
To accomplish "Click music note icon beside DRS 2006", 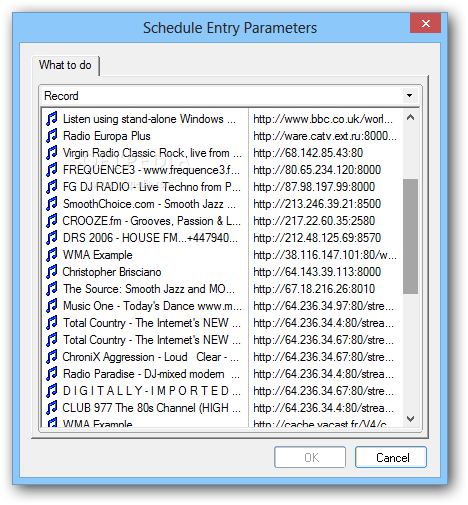I will coord(52,238).
